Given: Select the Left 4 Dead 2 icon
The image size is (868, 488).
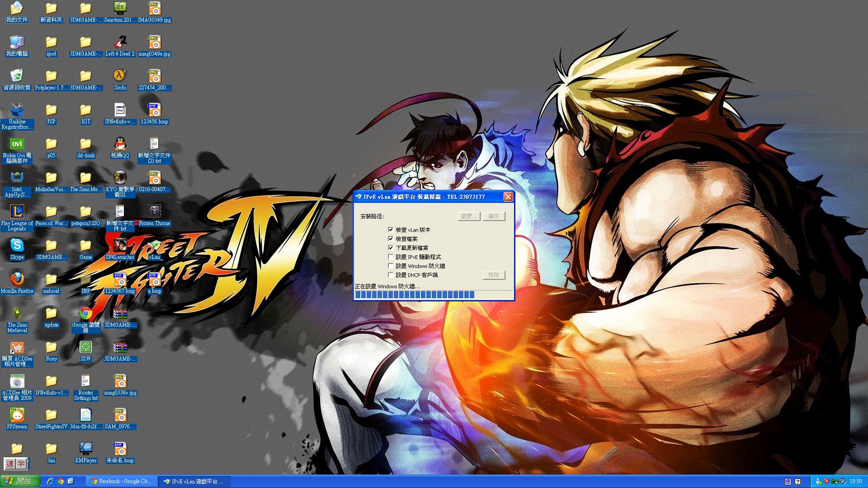Looking at the screenshot, I should point(120,42).
